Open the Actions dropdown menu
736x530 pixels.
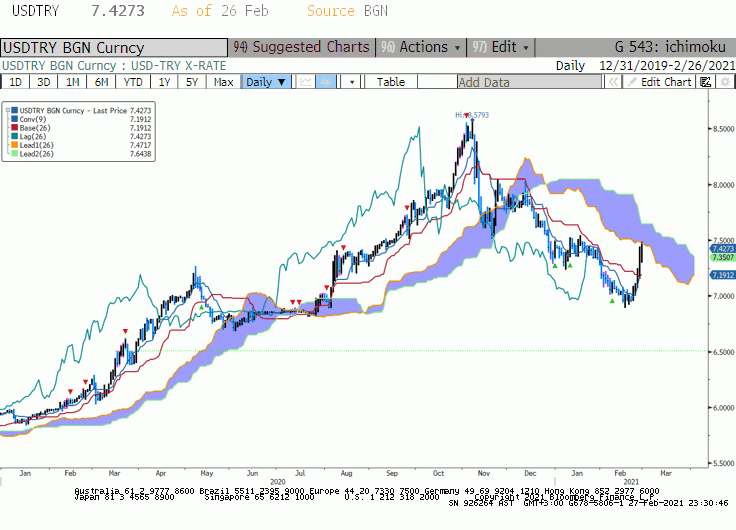[x=421, y=47]
